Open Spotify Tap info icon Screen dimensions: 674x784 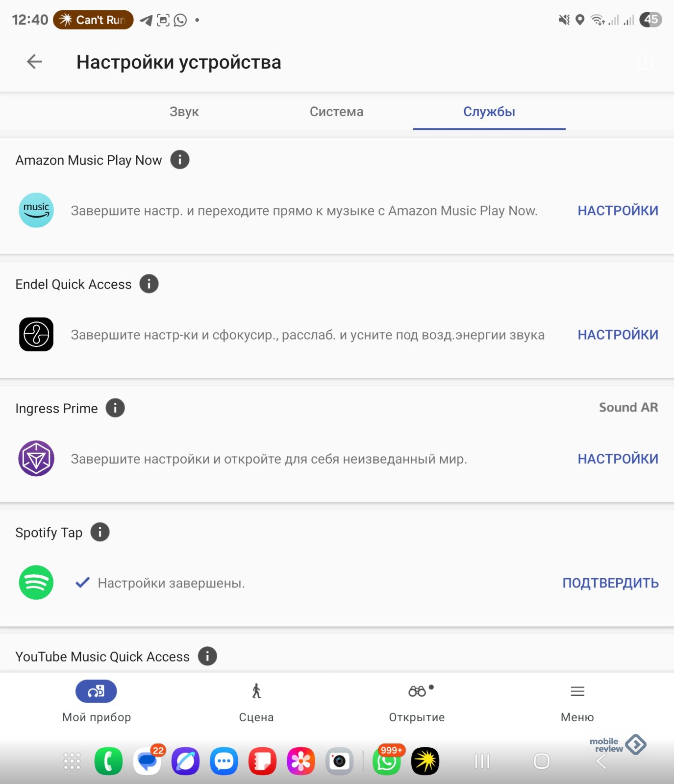pos(100,532)
